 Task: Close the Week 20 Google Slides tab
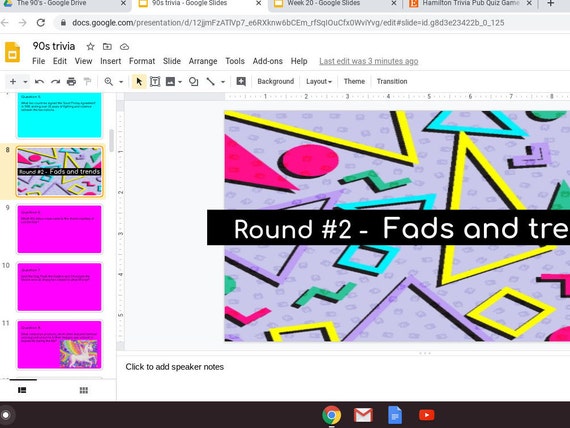point(394,3)
